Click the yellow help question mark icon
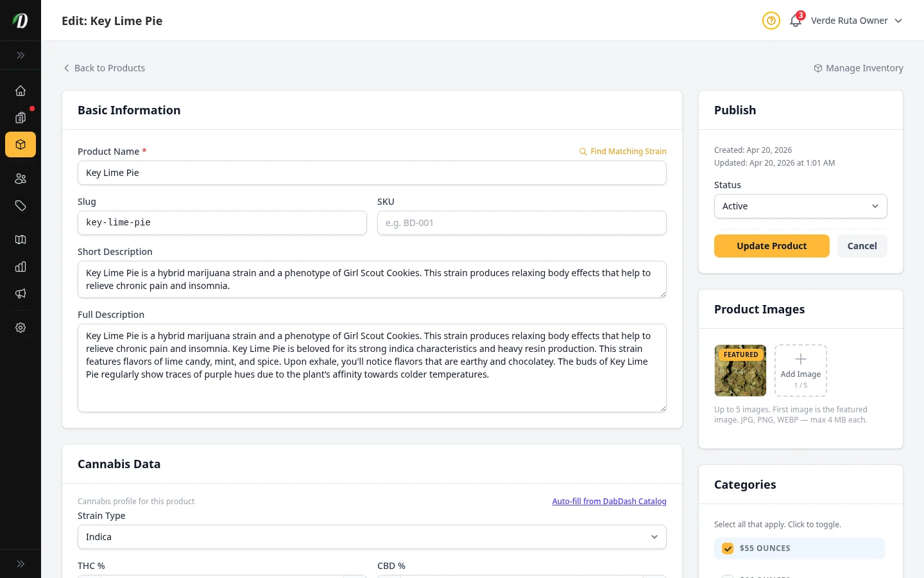 click(x=771, y=21)
